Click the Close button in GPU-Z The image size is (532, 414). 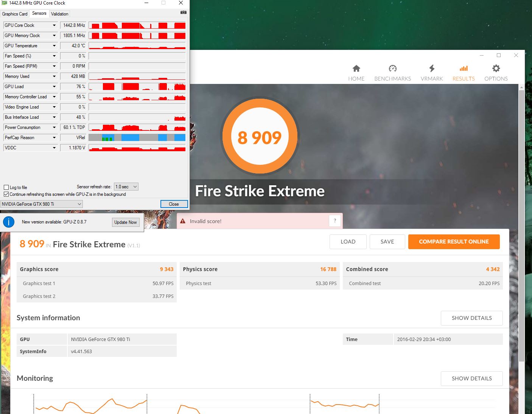[x=174, y=204]
